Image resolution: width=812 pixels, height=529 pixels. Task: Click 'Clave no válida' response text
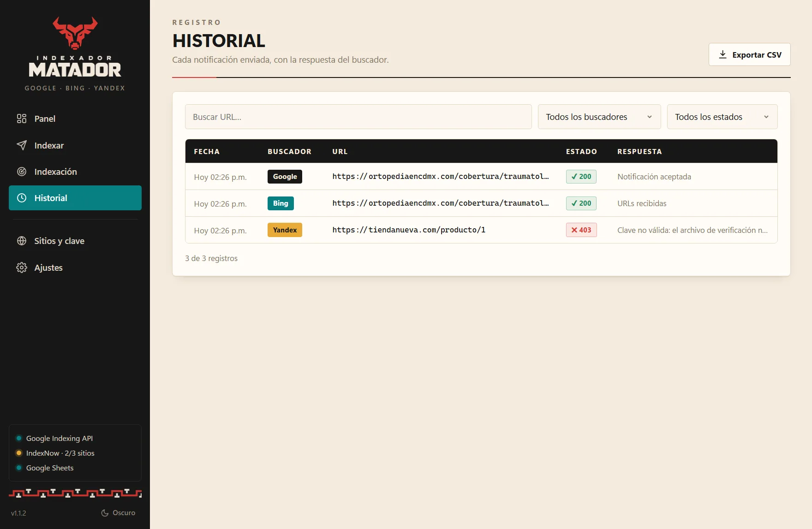click(693, 230)
